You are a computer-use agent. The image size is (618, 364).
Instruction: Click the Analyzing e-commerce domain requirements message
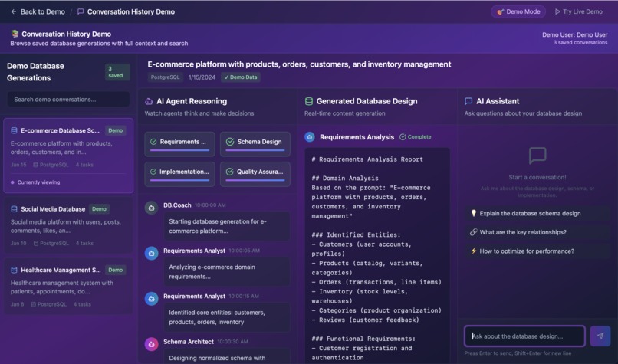(x=227, y=272)
